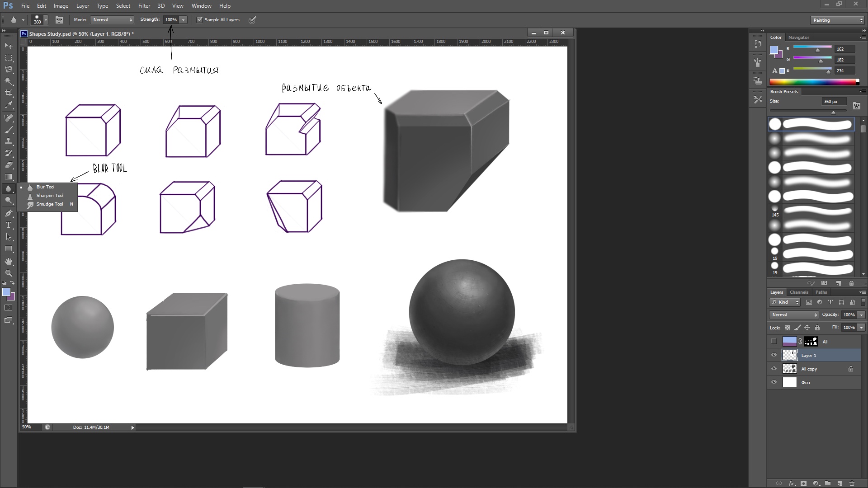
Task: Toggle visibility of All copy layer
Action: coord(774,368)
